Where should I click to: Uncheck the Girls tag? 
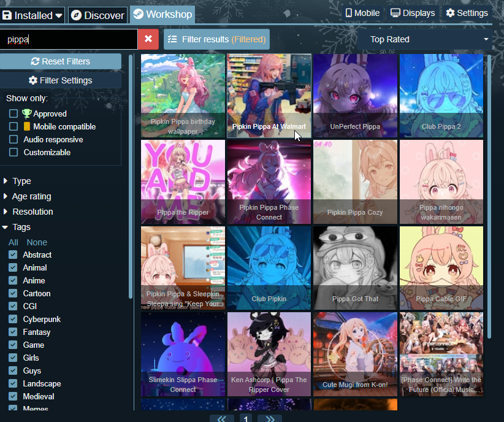click(x=13, y=358)
